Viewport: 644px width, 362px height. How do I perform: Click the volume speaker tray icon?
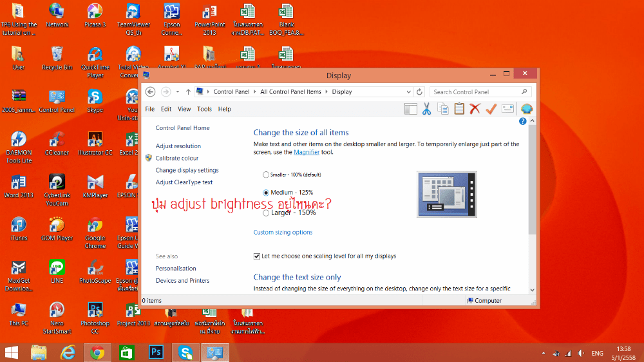pos(581,354)
